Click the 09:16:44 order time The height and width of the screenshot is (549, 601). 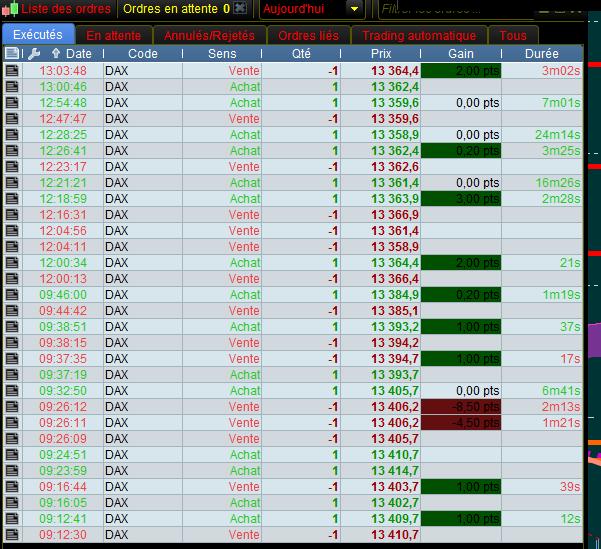[63, 487]
